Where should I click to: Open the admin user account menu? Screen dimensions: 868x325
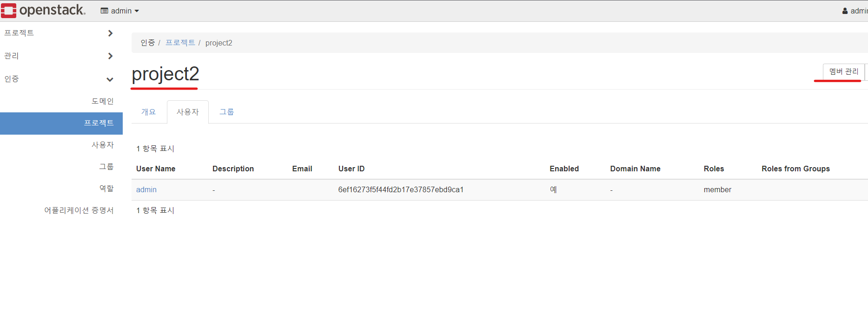click(855, 11)
